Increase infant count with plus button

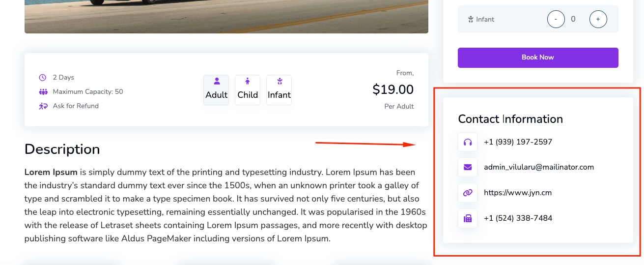[598, 19]
